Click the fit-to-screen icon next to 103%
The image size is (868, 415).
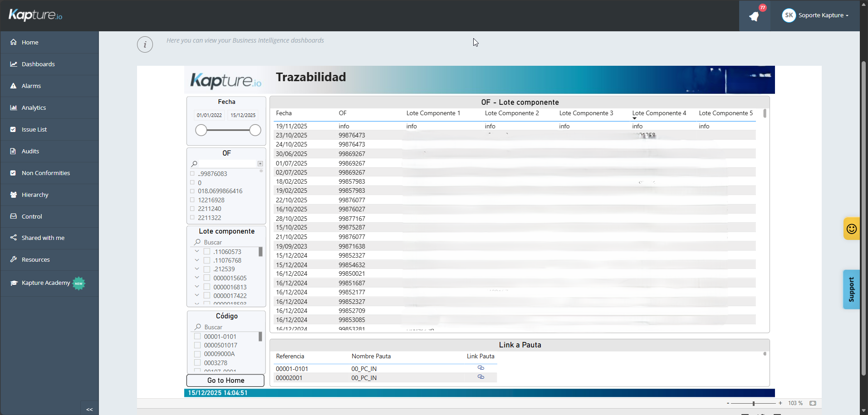812,403
